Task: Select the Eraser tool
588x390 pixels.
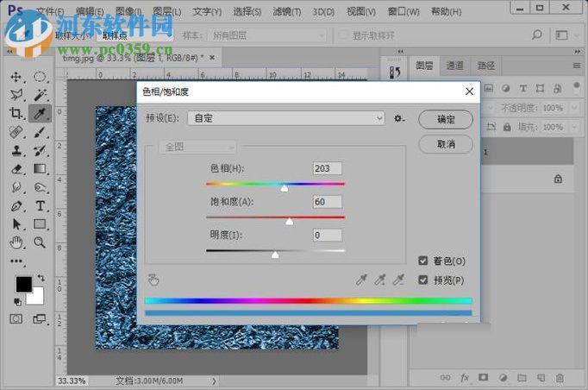Action: click(x=16, y=169)
